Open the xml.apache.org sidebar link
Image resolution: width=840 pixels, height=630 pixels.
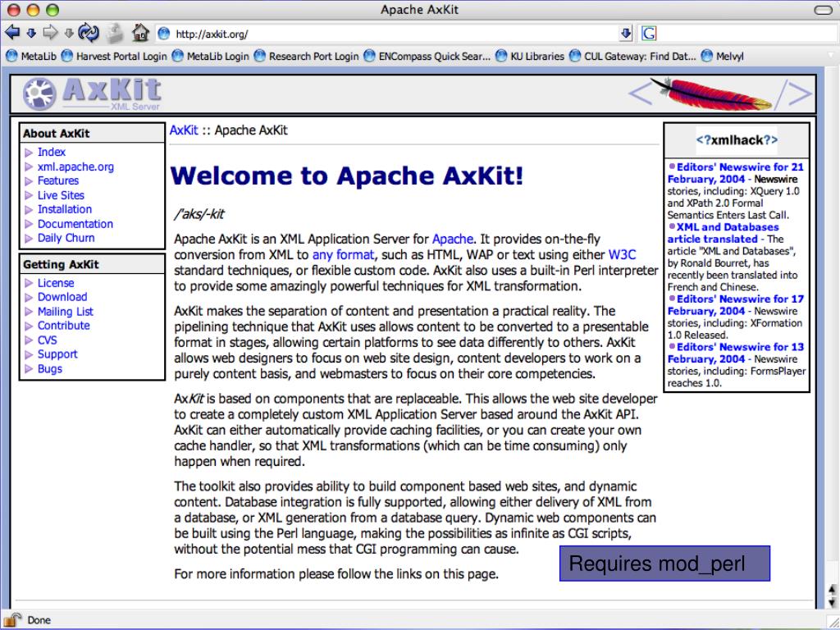[75, 167]
